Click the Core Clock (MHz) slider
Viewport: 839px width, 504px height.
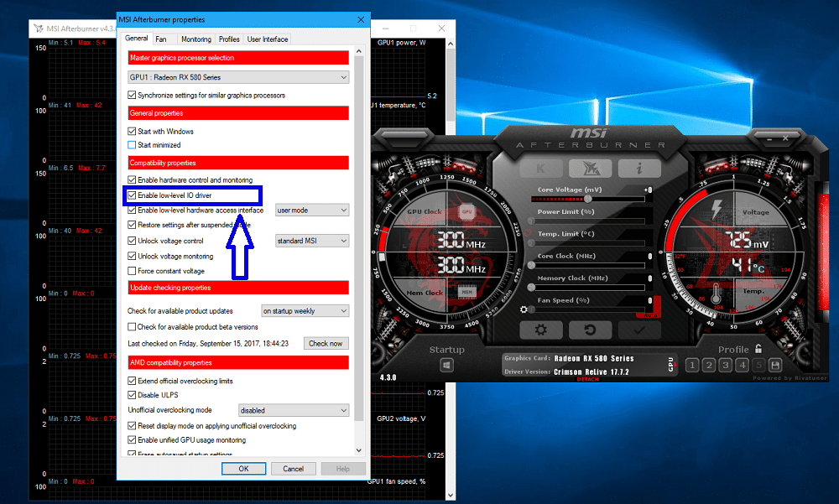pos(587,265)
